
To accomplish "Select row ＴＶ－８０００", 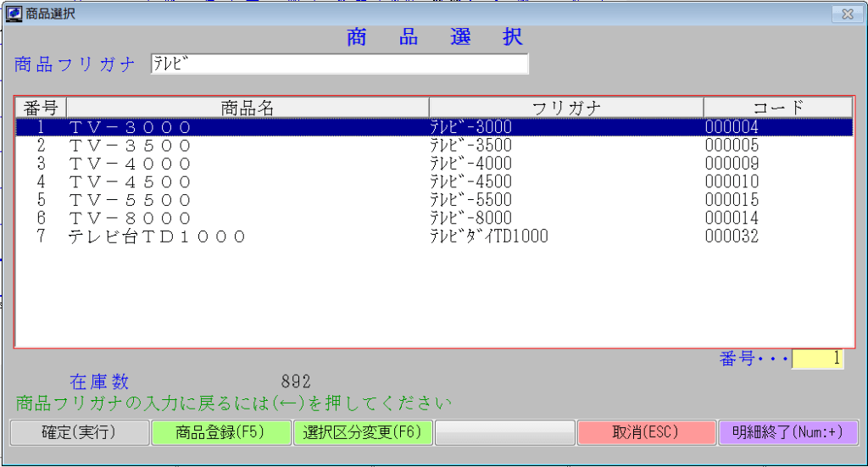I will click(434, 219).
